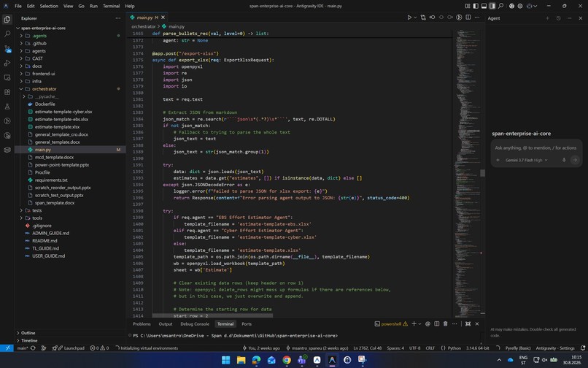
Task: Open Chrome from the Windows taskbar
Action: coord(287,360)
